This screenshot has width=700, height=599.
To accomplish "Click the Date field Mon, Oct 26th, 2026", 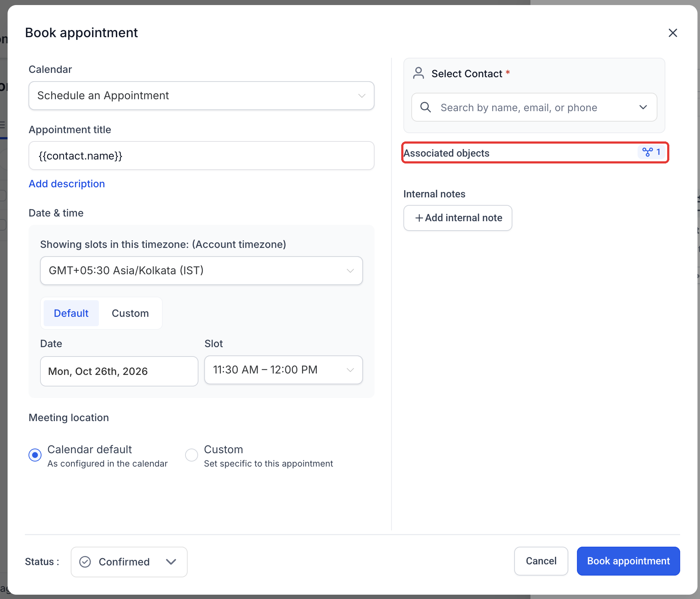I will pyautogui.click(x=119, y=371).
